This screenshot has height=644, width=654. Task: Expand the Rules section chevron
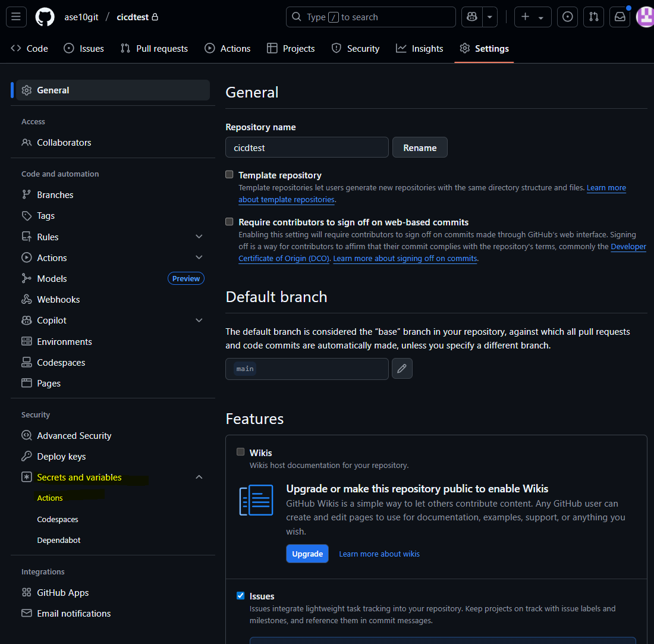[199, 237]
